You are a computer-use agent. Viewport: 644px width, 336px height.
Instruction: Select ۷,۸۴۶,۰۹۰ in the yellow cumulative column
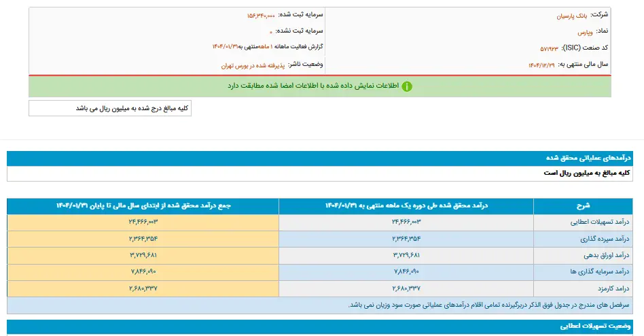pyautogui.click(x=143, y=271)
